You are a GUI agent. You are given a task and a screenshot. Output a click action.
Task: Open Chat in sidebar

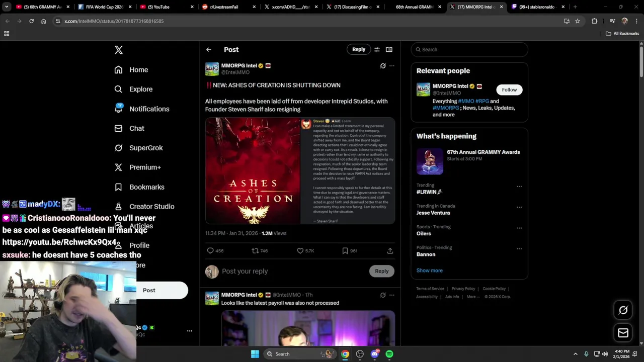[129, 128]
